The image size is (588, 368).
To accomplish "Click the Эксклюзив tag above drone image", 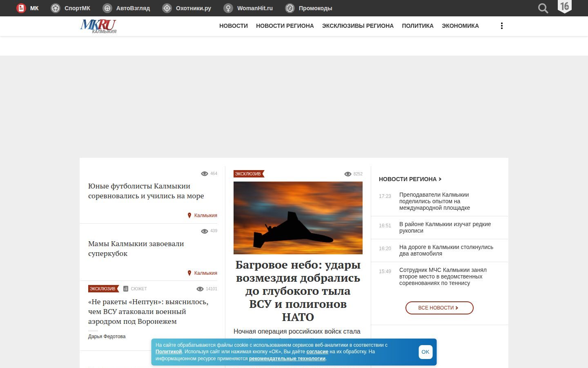I will click(249, 174).
